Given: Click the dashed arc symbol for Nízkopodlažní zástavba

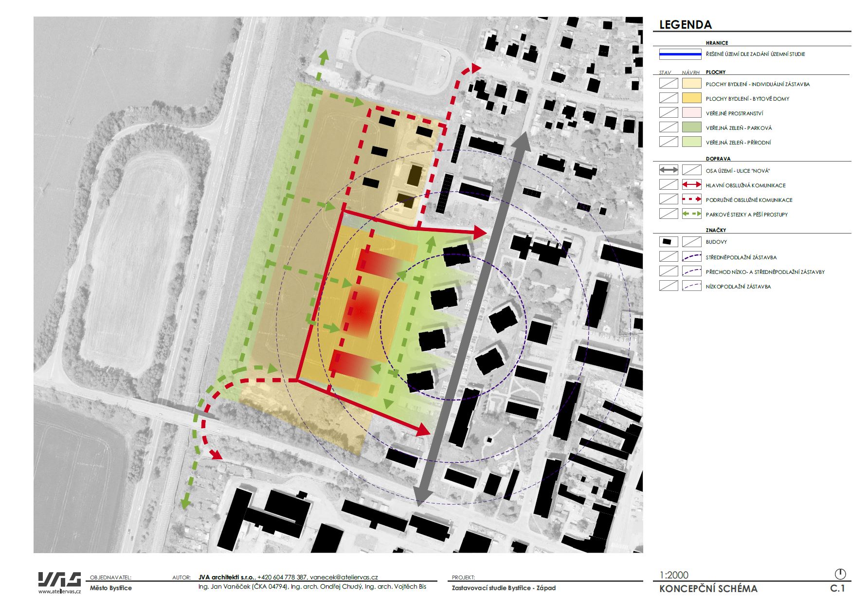Looking at the screenshot, I should point(691,286).
